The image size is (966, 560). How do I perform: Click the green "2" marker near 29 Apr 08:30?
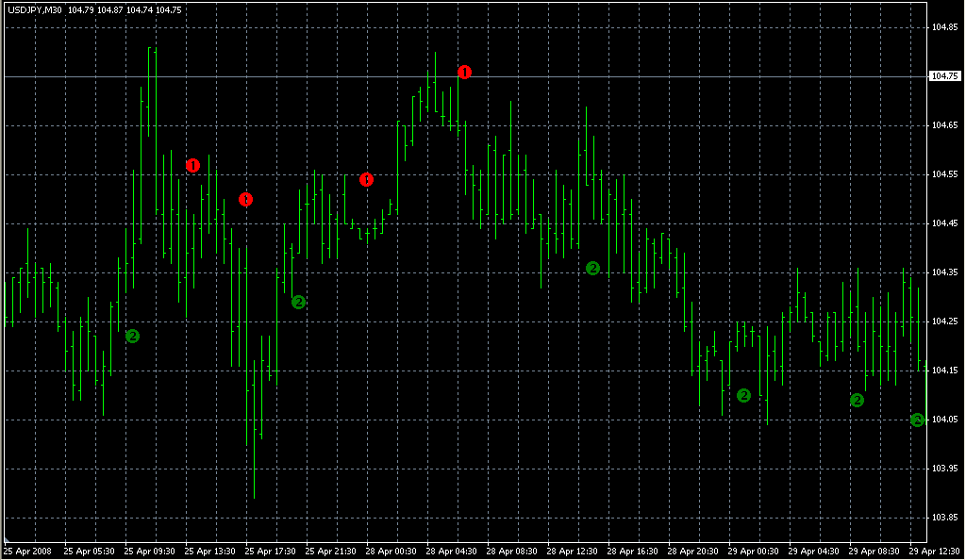click(857, 401)
